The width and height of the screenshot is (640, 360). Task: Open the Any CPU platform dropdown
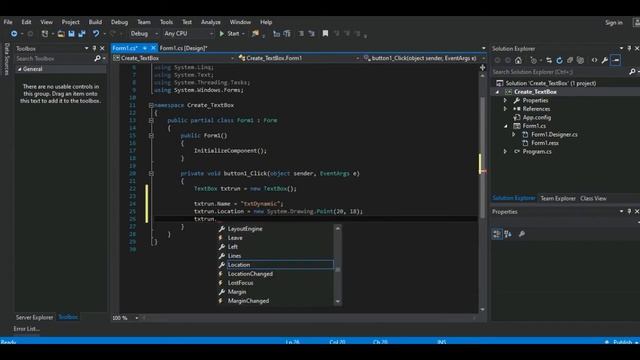click(189, 34)
